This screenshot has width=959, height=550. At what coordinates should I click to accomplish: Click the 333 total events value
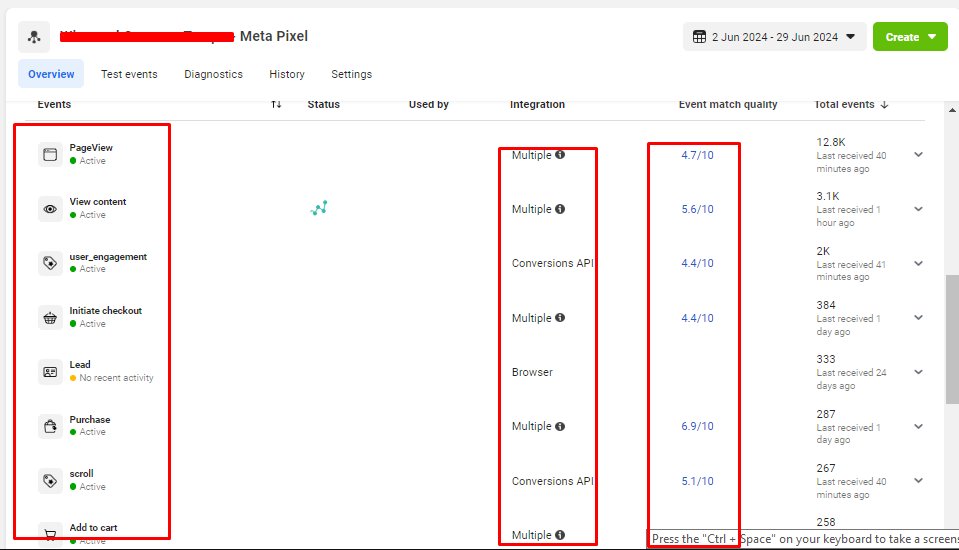point(826,359)
